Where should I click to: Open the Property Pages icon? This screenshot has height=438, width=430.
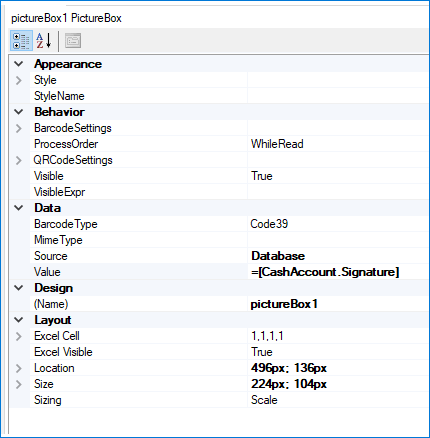tap(73, 41)
